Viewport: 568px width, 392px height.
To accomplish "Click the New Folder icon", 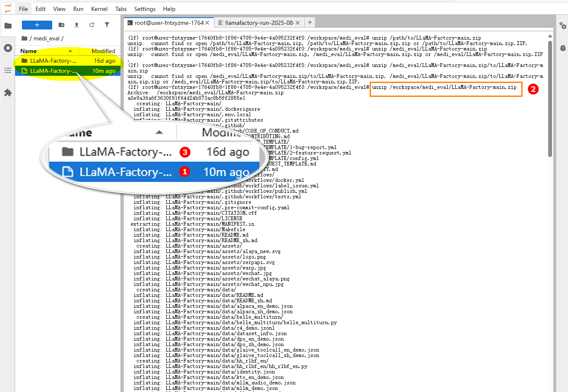I will [61, 25].
